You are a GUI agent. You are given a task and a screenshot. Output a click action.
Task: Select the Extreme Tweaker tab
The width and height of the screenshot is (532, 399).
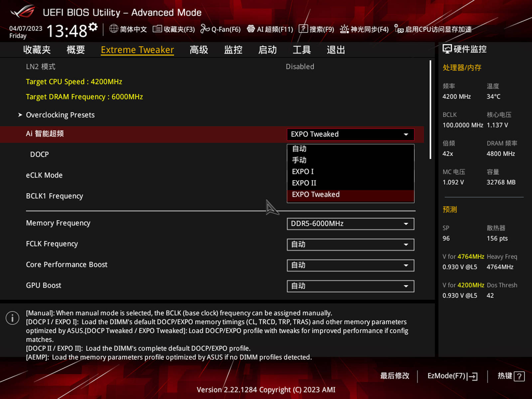coord(137,50)
